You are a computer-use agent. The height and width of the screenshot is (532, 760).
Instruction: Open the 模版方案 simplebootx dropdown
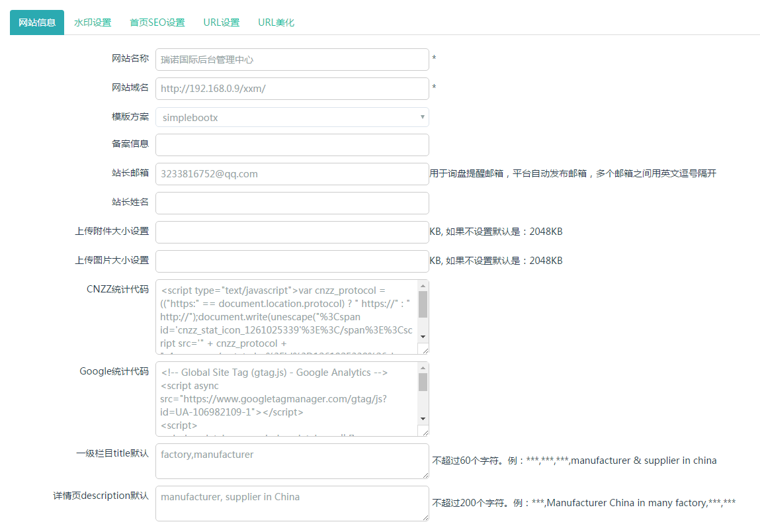pos(292,117)
